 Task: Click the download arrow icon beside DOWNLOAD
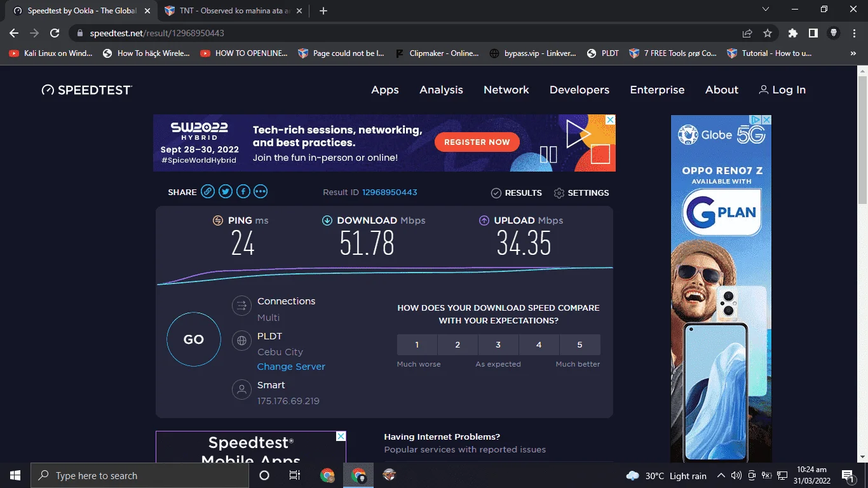coord(327,220)
